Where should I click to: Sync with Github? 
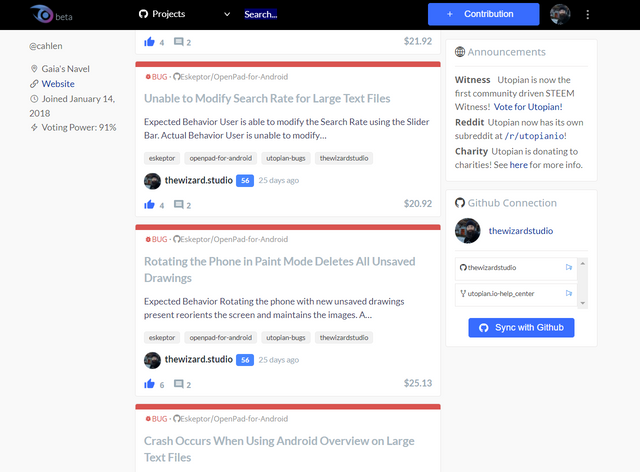(521, 328)
